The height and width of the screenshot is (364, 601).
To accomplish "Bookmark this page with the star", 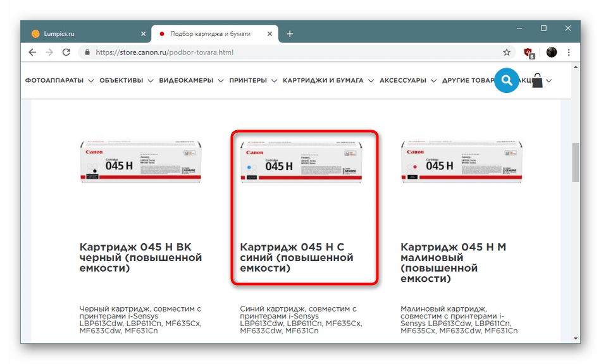I will coord(507,52).
